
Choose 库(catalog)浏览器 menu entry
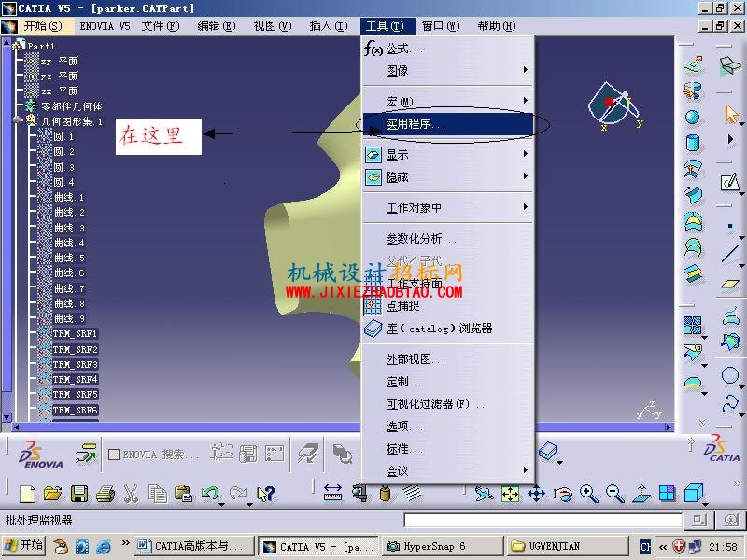click(x=447, y=329)
